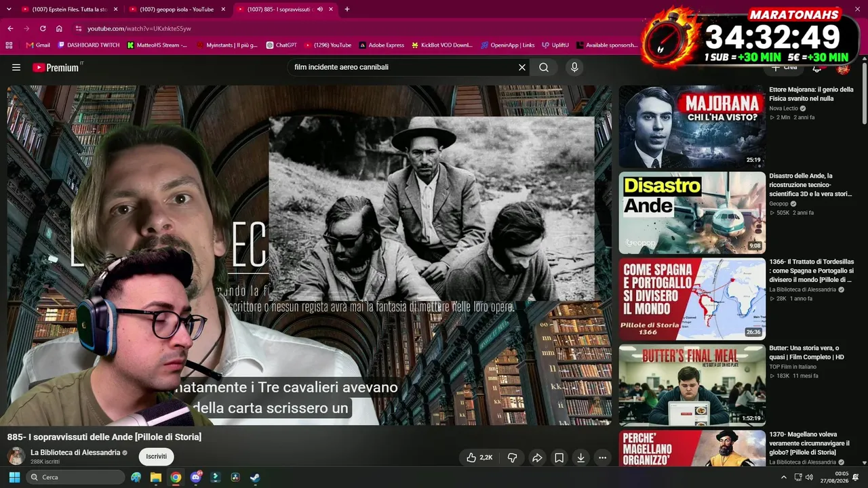Viewport: 868px width, 488px height.
Task: Open the taskbar volume icon
Action: (810, 477)
